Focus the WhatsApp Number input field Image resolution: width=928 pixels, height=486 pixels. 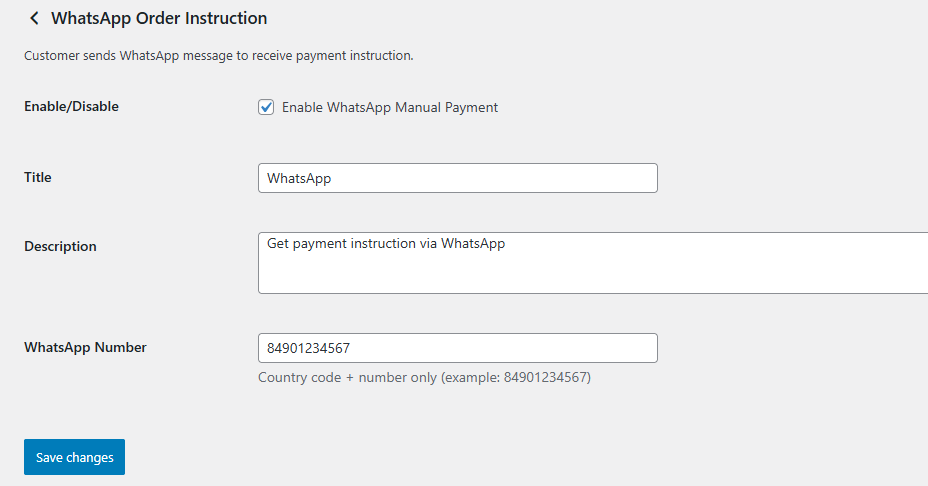(x=457, y=348)
